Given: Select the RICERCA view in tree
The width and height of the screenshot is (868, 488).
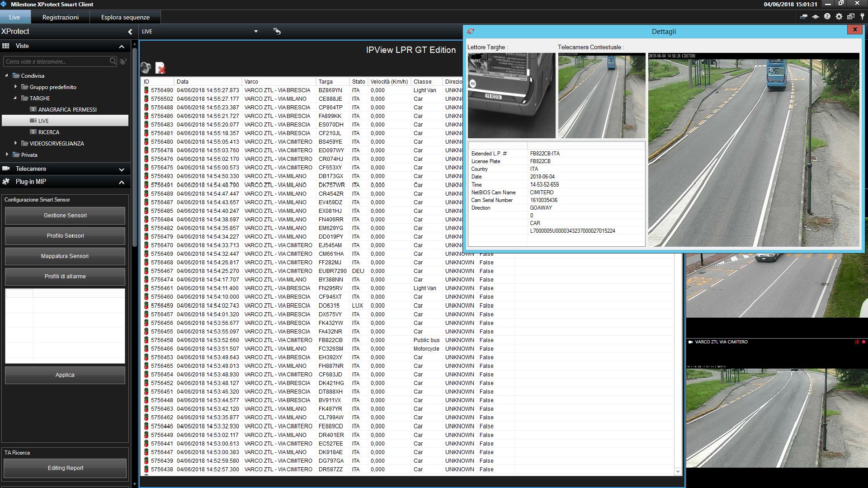Looking at the screenshot, I should click(49, 132).
